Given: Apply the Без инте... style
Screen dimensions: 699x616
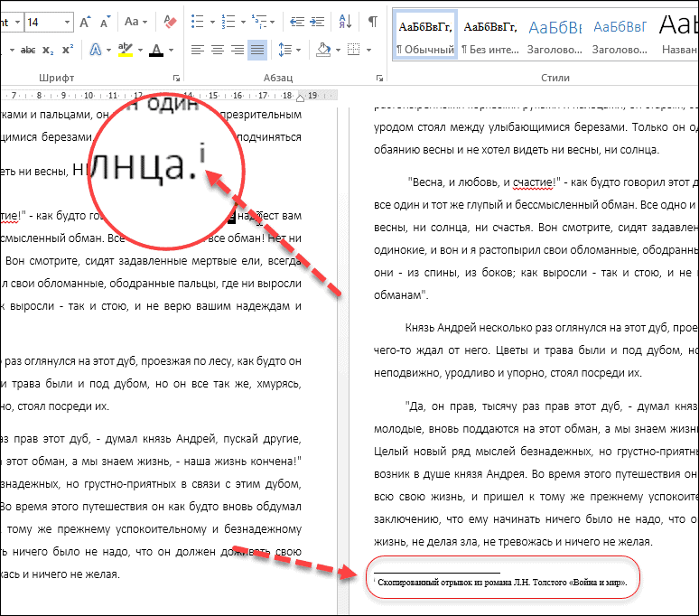Looking at the screenshot, I should pos(490,36).
